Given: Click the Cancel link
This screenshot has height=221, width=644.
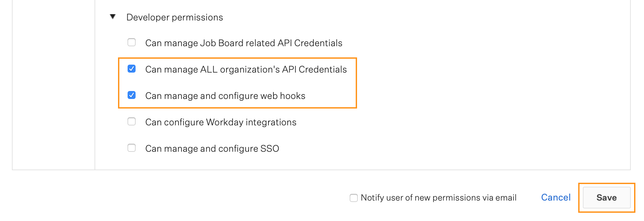Looking at the screenshot, I should (556, 198).
